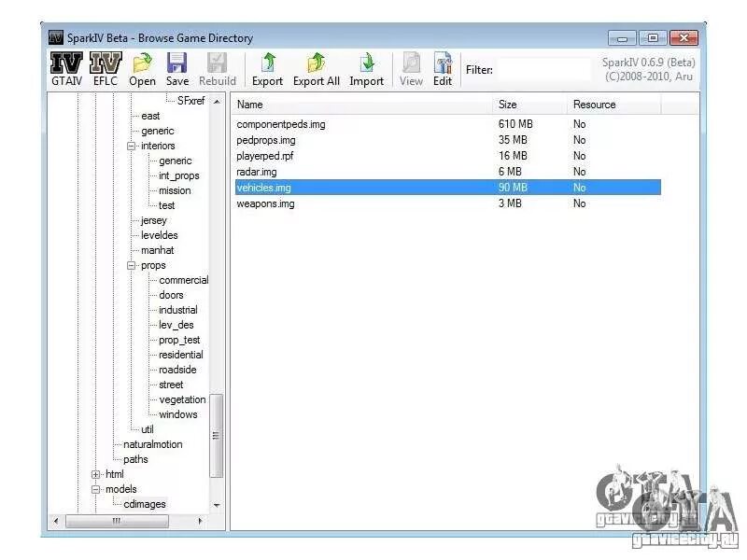Open the GTAIV game directory
This screenshot has width=747, height=560.
(x=66, y=69)
